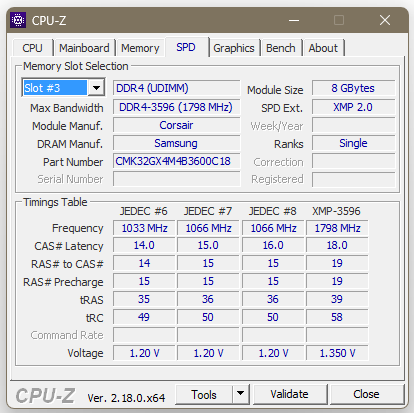
Task: Click the XMP-3596 column header
Action: point(336,211)
